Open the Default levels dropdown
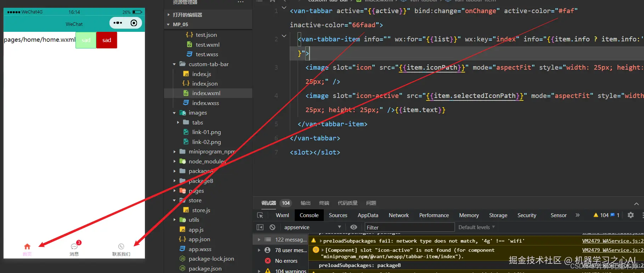This screenshot has height=273, width=644. 476,227
